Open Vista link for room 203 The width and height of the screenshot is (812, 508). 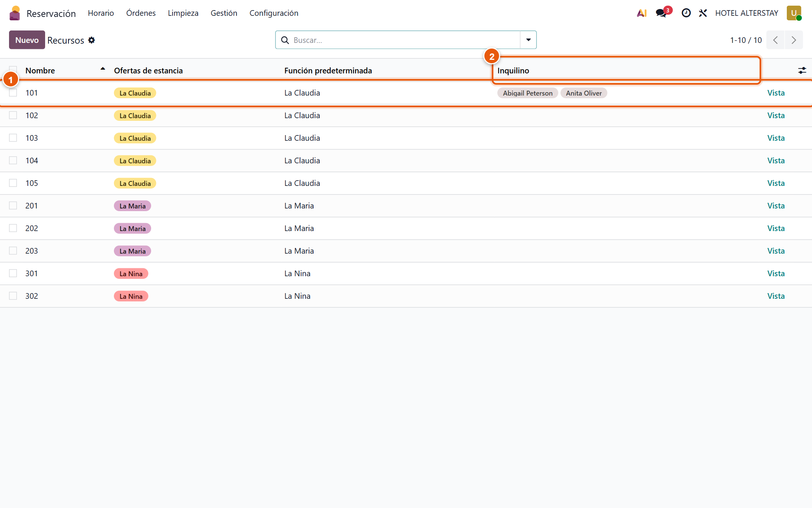click(776, 251)
